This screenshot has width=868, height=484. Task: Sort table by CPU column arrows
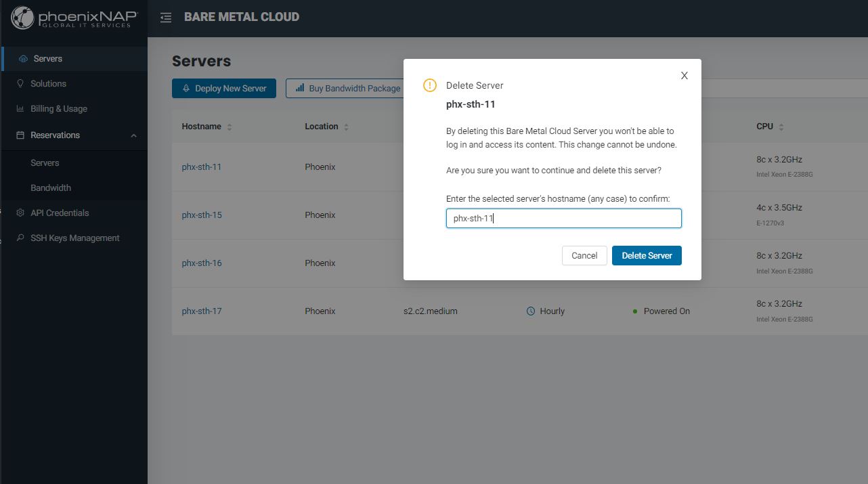[781, 127]
